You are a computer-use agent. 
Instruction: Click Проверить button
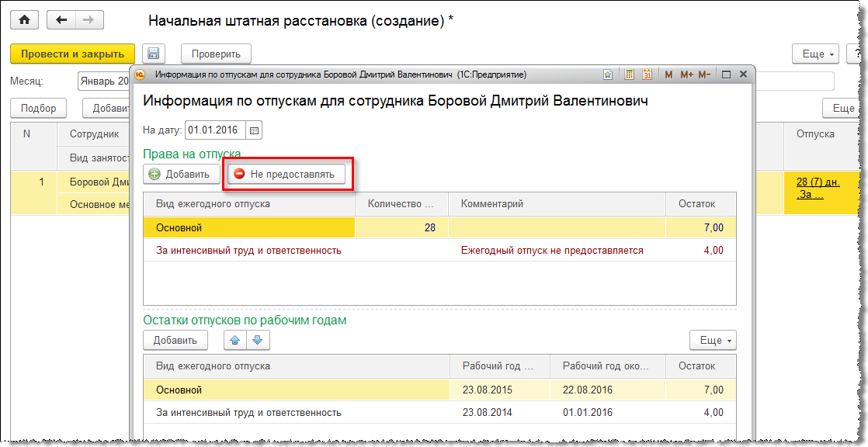[x=216, y=54]
